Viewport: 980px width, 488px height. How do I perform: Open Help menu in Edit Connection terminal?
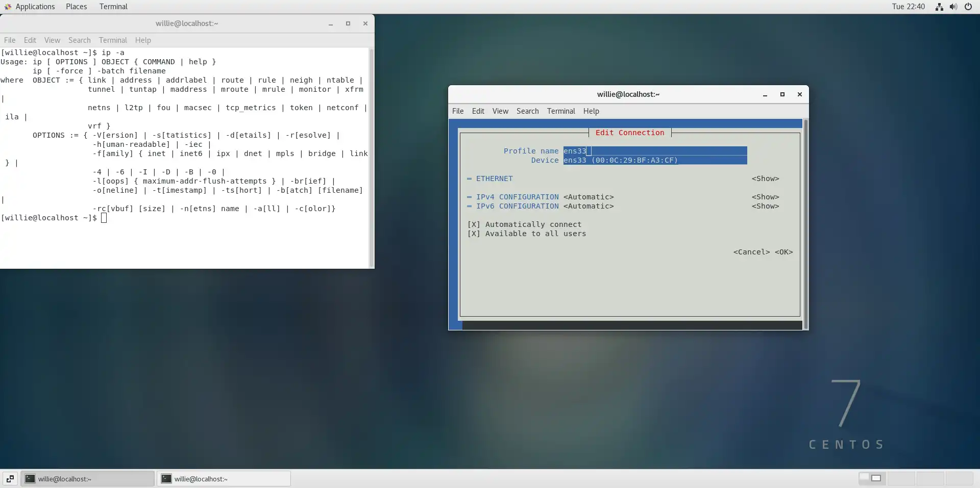[591, 111]
